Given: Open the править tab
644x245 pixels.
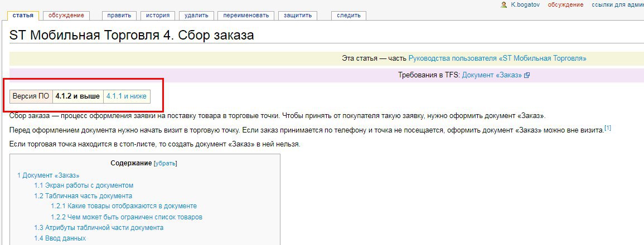Looking at the screenshot, I should pos(119,16).
